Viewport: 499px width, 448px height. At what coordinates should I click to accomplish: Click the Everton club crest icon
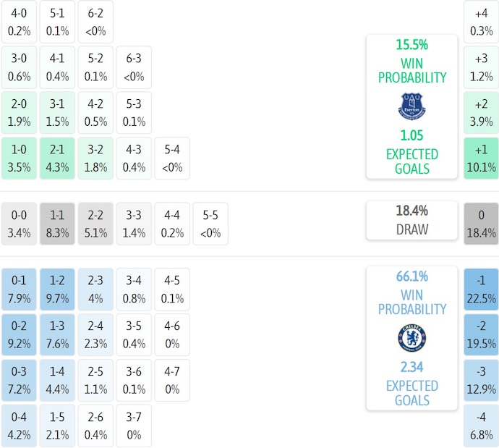point(411,106)
